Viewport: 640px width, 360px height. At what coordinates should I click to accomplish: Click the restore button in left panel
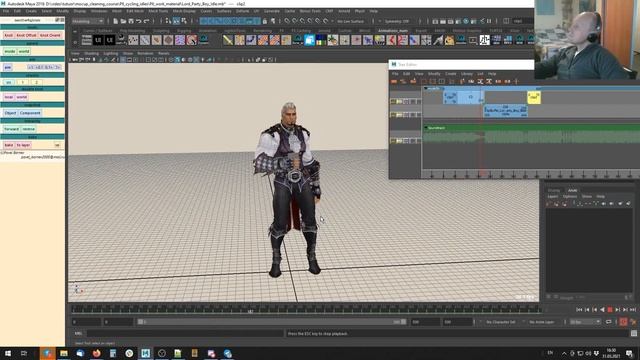pos(29,129)
